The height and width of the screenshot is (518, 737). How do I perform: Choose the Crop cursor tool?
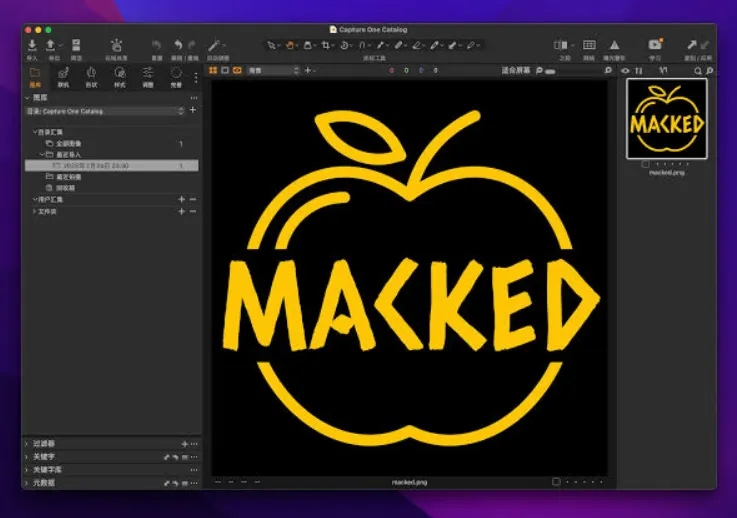tap(326, 46)
